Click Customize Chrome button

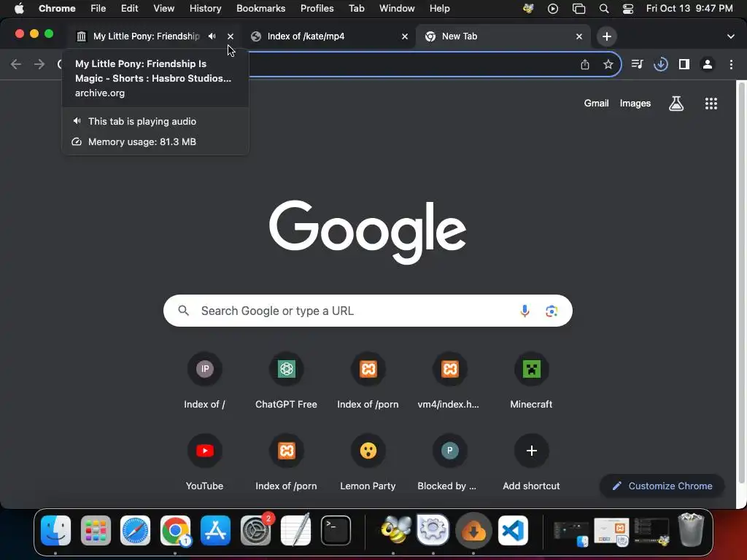662,486
